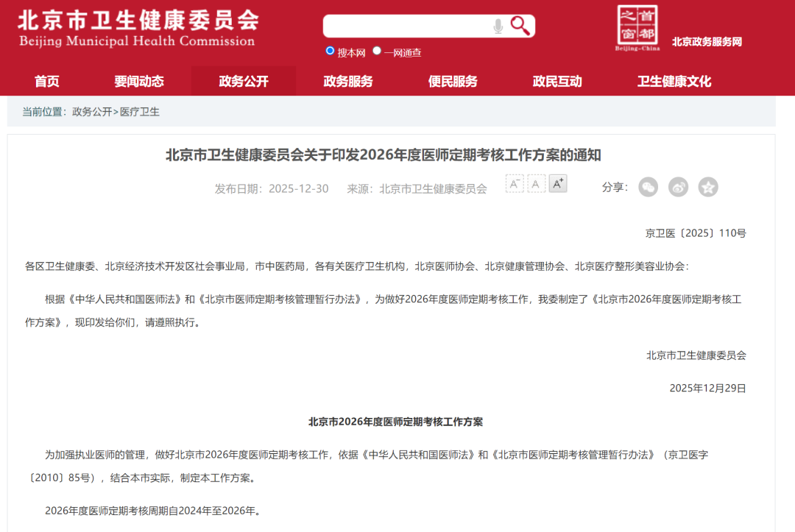Increase font size with A+ icon

point(558,184)
